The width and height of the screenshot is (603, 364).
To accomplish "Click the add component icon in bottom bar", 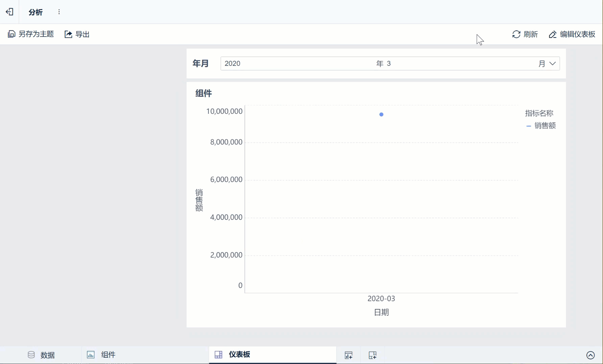I will pyautogui.click(x=348, y=355).
